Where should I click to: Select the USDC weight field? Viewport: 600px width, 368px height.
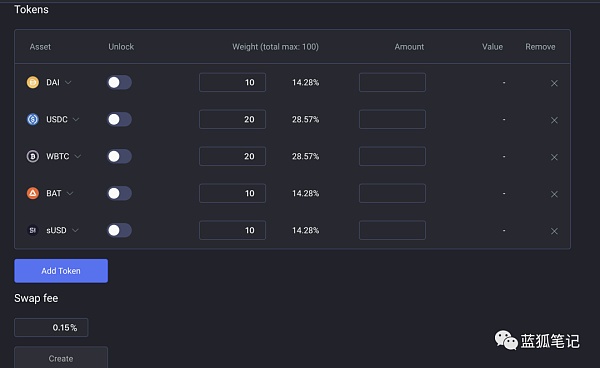tap(232, 119)
